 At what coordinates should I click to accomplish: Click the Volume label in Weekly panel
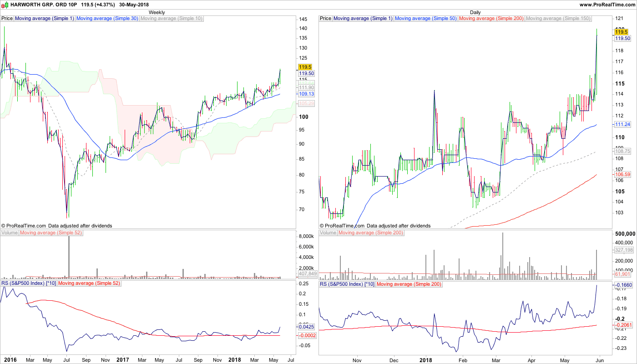10,233
